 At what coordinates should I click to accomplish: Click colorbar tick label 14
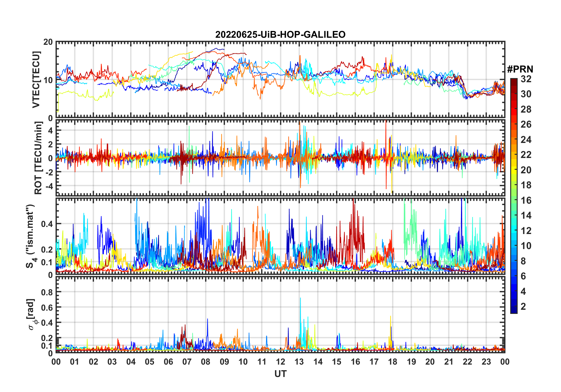pos(526,215)
